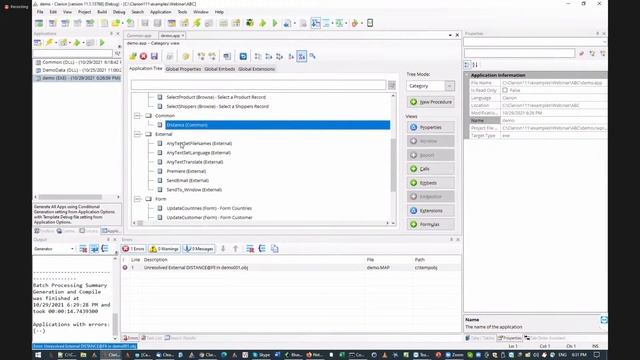Click the Windows Start button on taskbar
Viewport: 640px width, 360px height.
38,355
